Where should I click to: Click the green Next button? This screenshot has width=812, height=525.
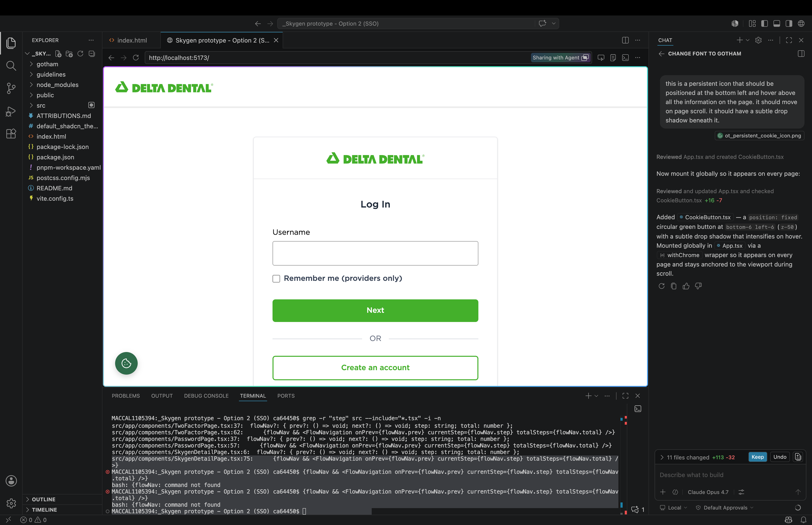375,311
